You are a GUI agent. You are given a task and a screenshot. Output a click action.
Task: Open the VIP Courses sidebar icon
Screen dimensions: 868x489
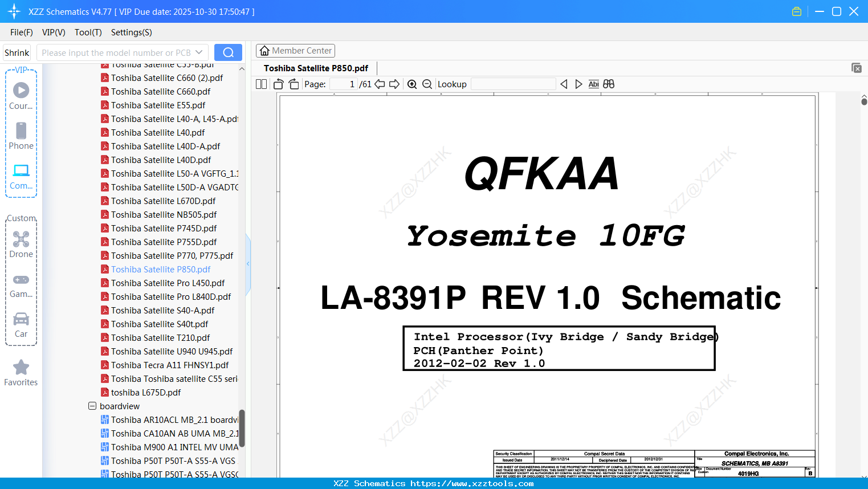[21, 95]
